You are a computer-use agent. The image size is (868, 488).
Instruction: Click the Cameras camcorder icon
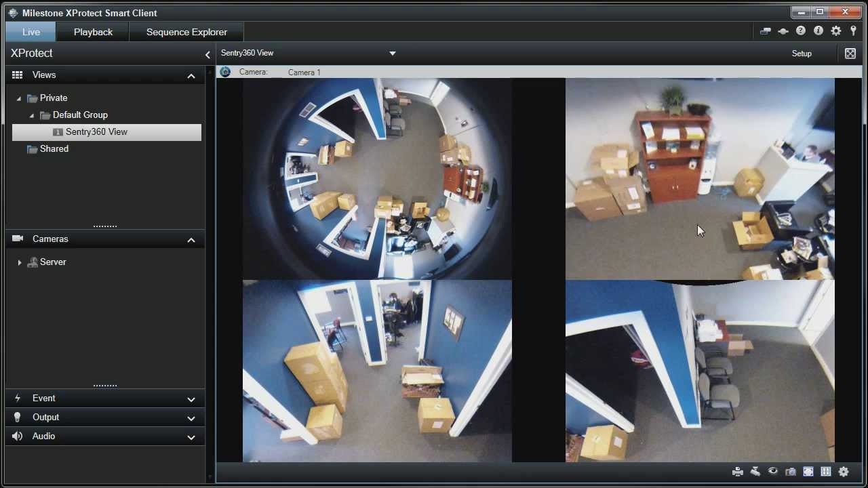click(x=18, y=239)
